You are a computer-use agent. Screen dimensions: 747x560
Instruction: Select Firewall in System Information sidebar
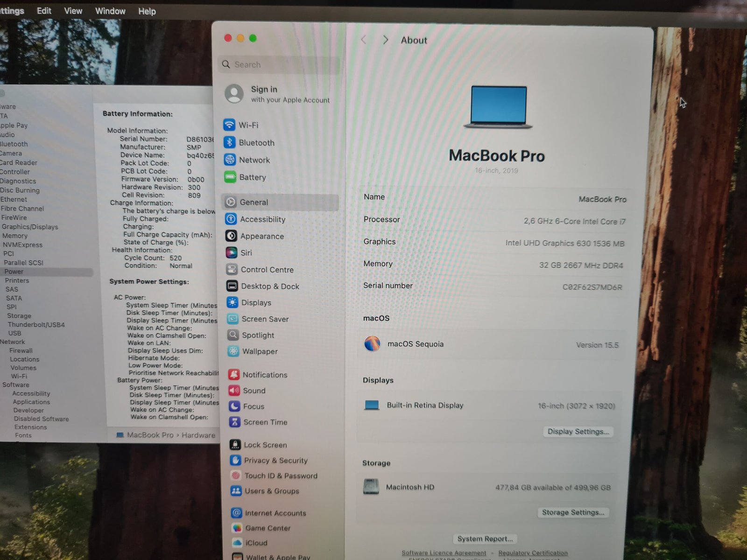click(21, 350)
